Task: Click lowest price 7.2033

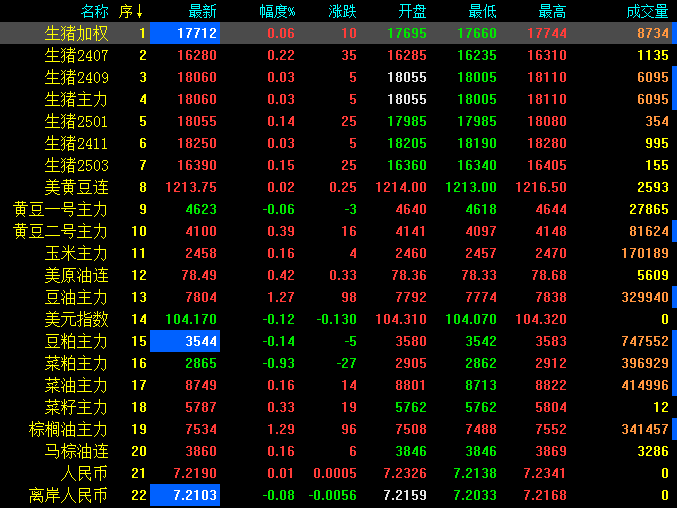Action: [x=475, y=495]
